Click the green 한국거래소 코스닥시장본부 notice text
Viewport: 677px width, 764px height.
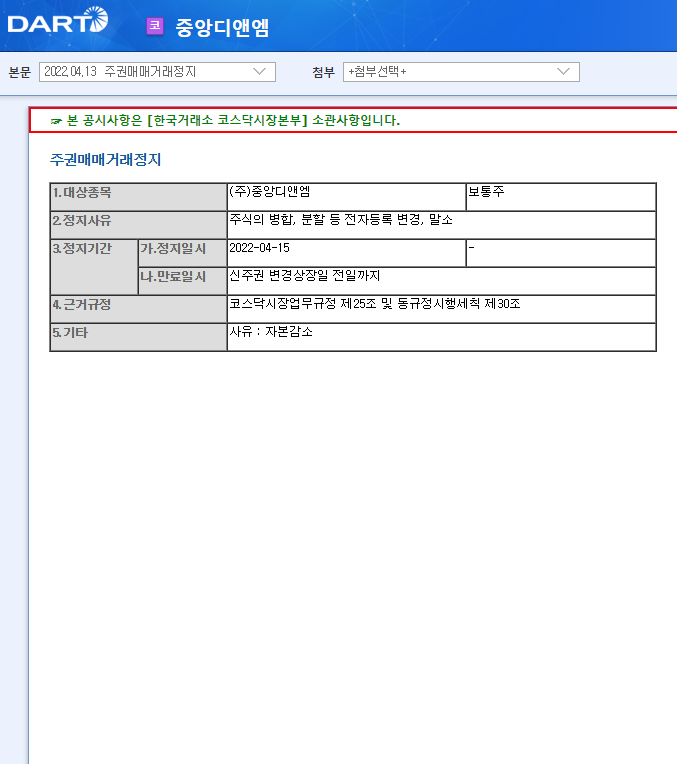coord(233,120)
